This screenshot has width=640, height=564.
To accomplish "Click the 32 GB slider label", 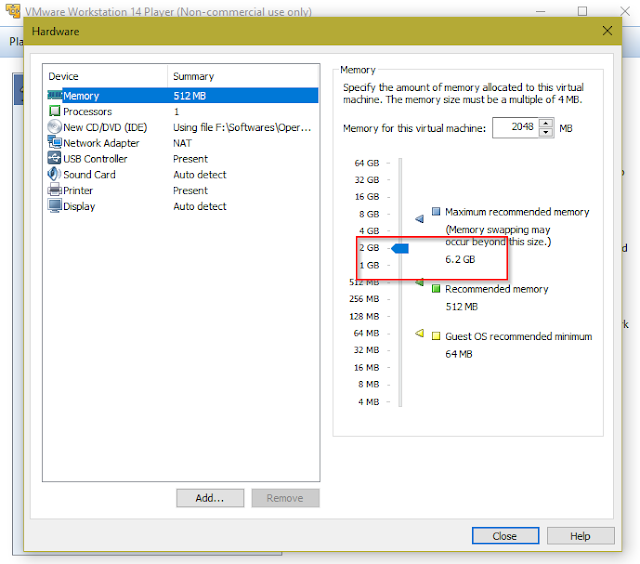I will tap(367, 180).
